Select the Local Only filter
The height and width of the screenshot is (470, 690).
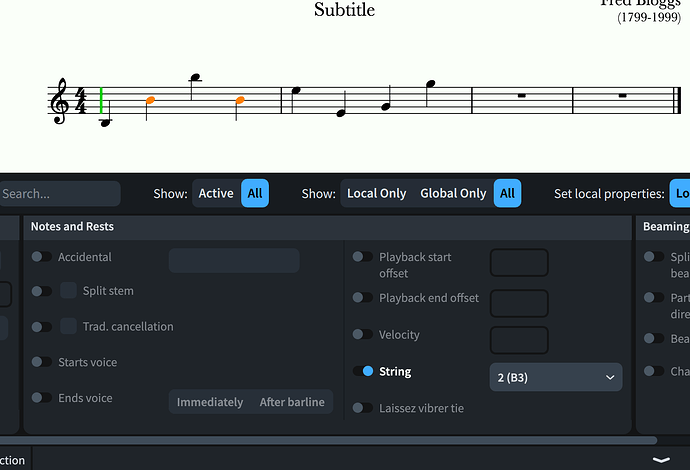pos(376,193)
